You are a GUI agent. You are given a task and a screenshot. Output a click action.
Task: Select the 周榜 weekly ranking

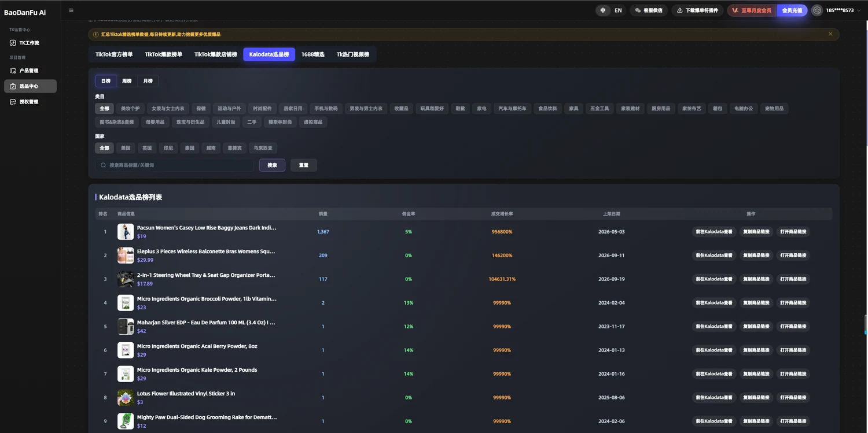tap(127, 81)
